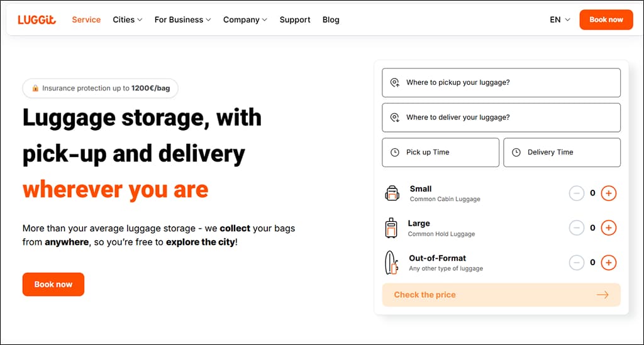644x345 pixels.
Task: Click the clock icon beside Delivery Time
Action: (x=516, y=152)
